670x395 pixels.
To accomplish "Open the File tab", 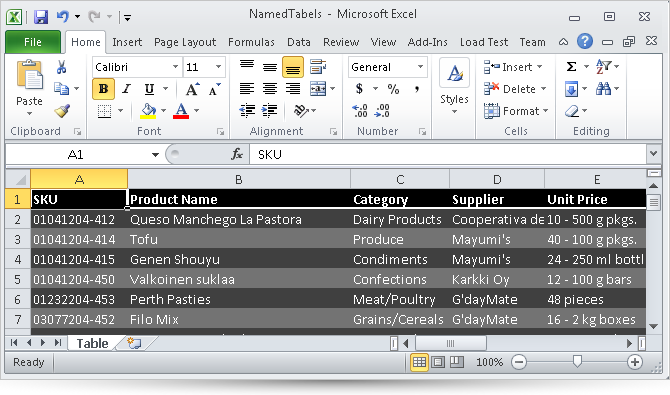I will coord(33,42).
